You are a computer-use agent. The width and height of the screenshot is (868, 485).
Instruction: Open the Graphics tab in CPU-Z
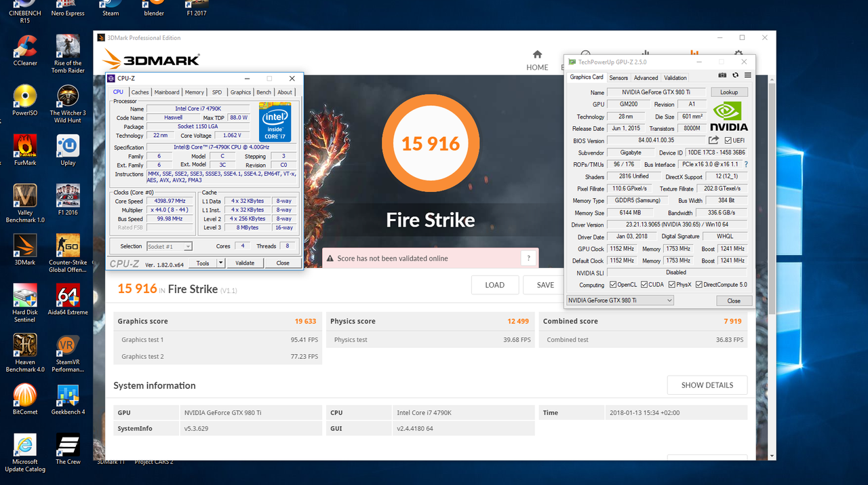(x=241, y=92)
